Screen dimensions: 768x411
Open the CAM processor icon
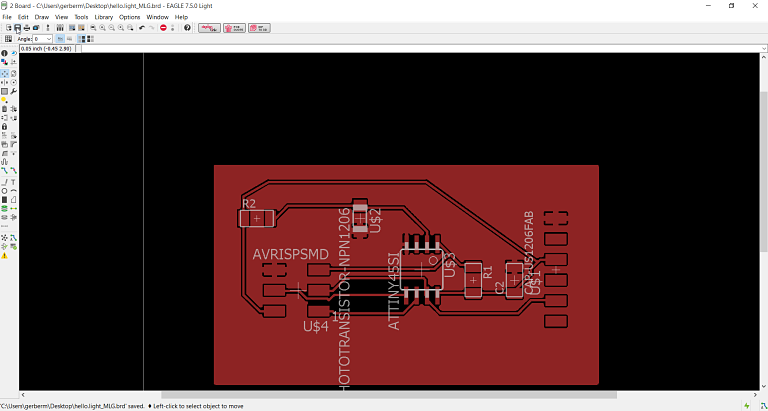(36, 28)
